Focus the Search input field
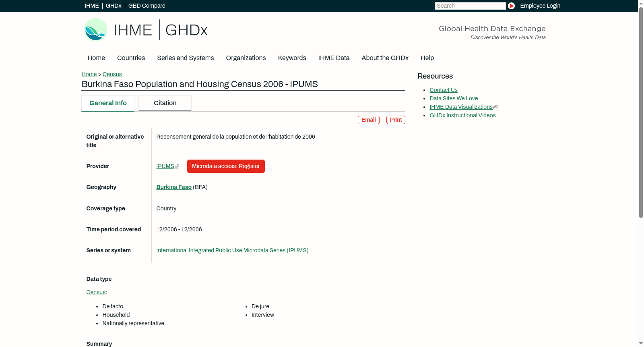 [x=470, y=6]
